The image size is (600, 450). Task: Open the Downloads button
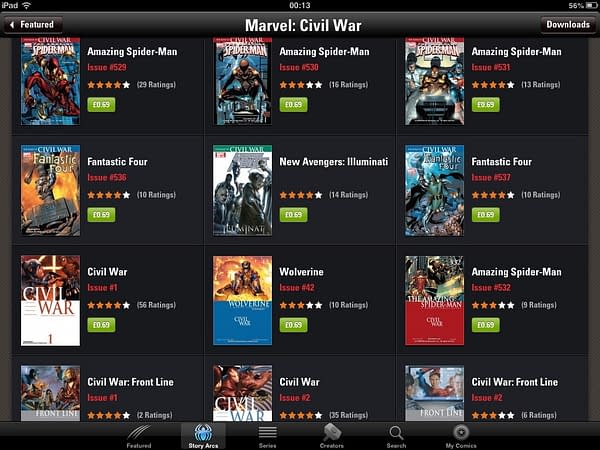tap(568, 25)
